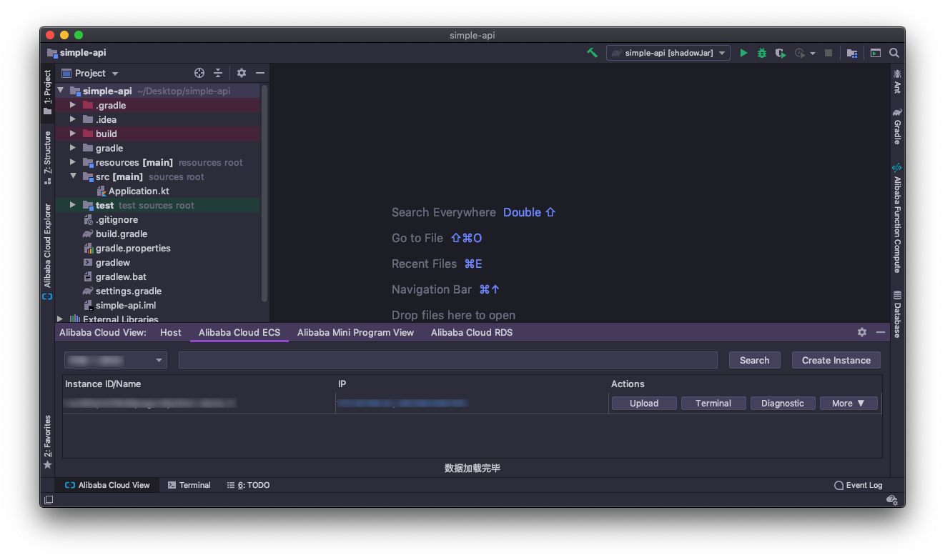This screenshot has height=560, width=945.
Task: Click the Upload button
Action: coord(644,404)
